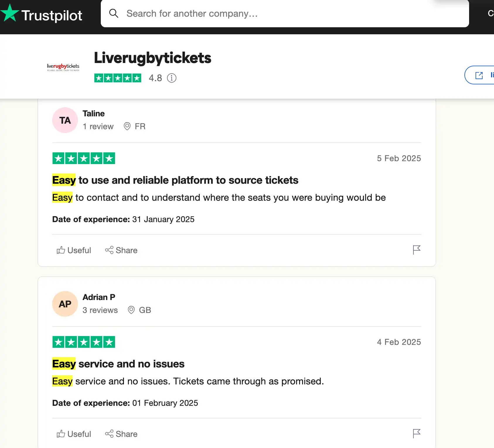Click the external link icon near the company name
The width and height of the screenshot is (494, 448).
479,75
